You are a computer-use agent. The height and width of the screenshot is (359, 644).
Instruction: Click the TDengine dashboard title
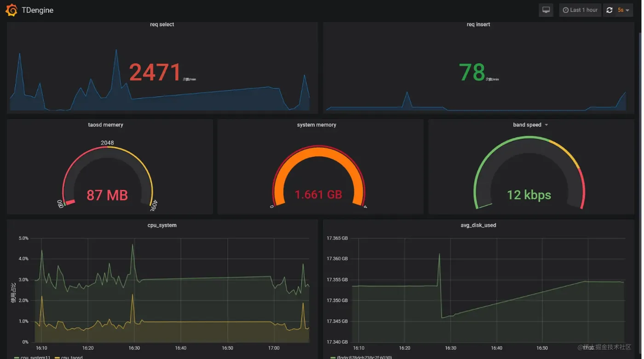point(37,10)
